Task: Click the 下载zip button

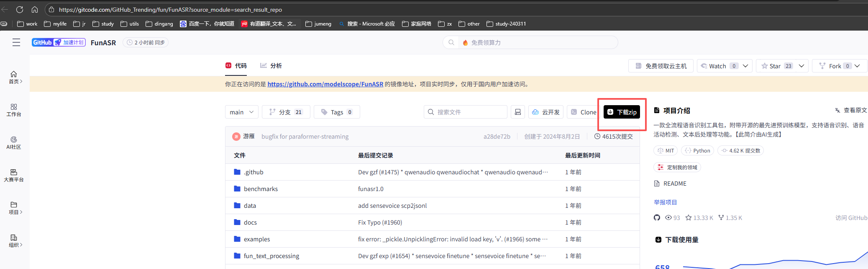Action: pos(622,112)
